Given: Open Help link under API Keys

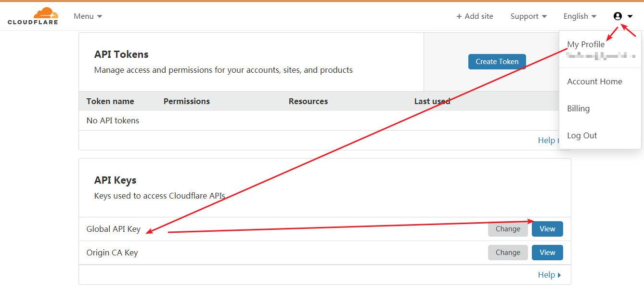Looking at the screenshot, I should click(x=549, y=275).
